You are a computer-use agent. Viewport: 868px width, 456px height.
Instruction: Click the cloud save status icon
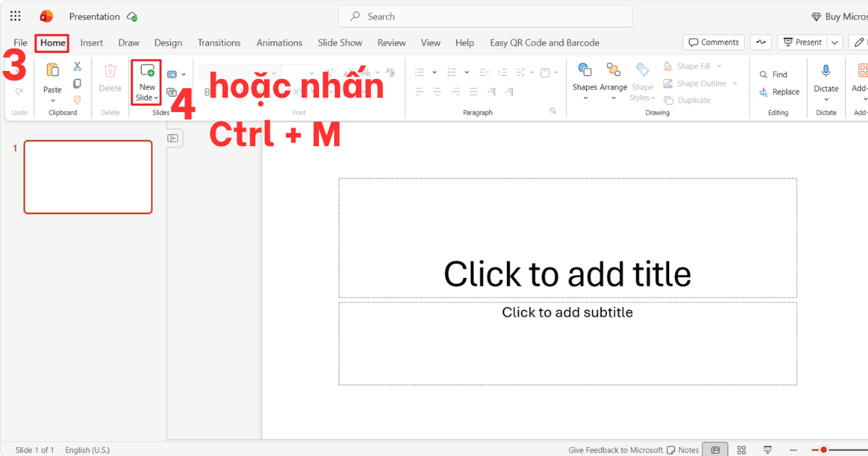click(x=132, y=17)
